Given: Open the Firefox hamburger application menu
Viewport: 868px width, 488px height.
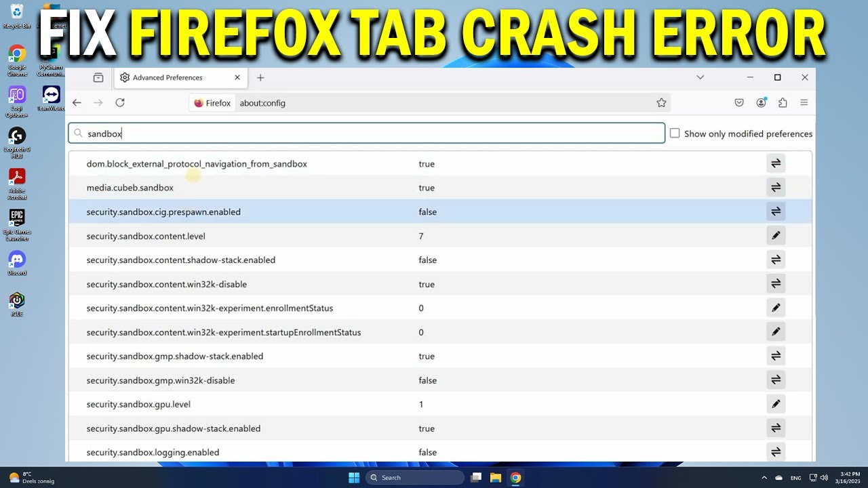Looking at the screenshot, I should tap(804, 102).
